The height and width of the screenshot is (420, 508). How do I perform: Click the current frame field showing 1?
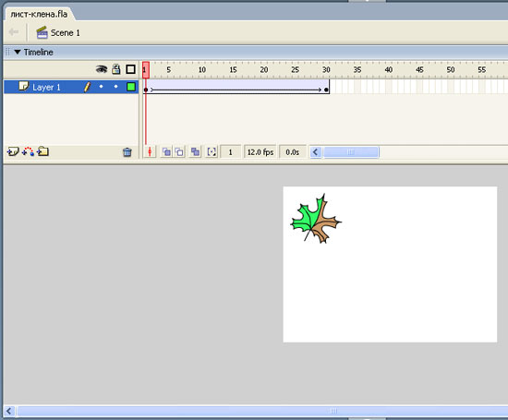click(x=230, y=152)
